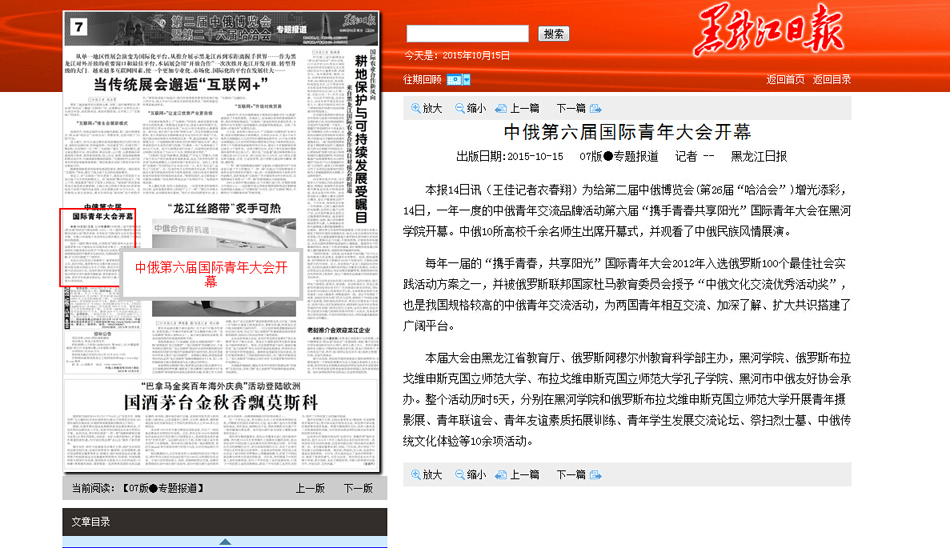Click the 国酒茅台金秋香飘莫斯科 headline on the newspaper page
950x548 pixels.
coord(219,402)
